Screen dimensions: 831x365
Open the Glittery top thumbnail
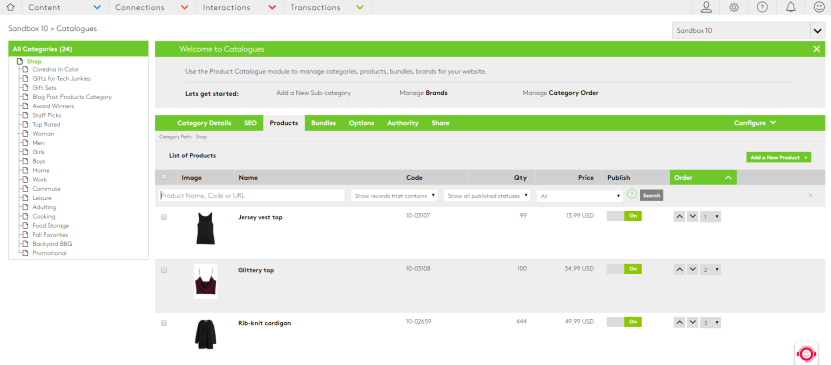[x=205, y=281]
